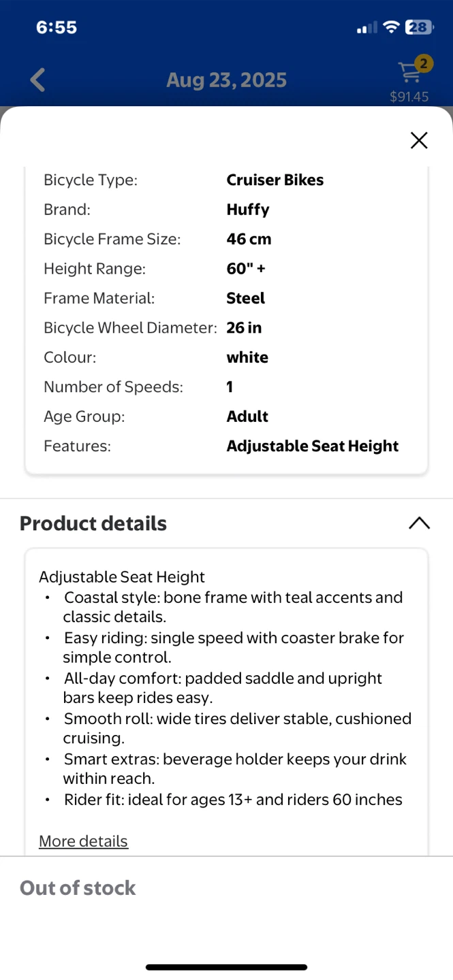Tap the cart item count badge
The image size is (453, 980).
(424, 64)
